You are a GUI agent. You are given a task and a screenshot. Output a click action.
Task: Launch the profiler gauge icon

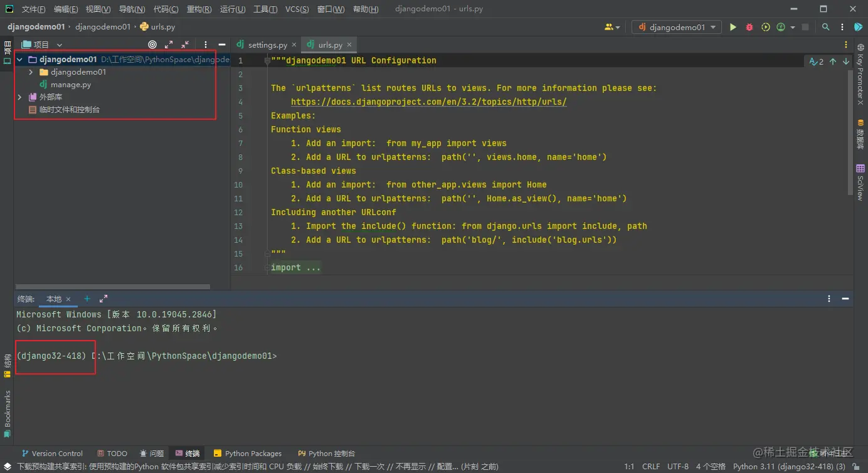pos(781,27)
